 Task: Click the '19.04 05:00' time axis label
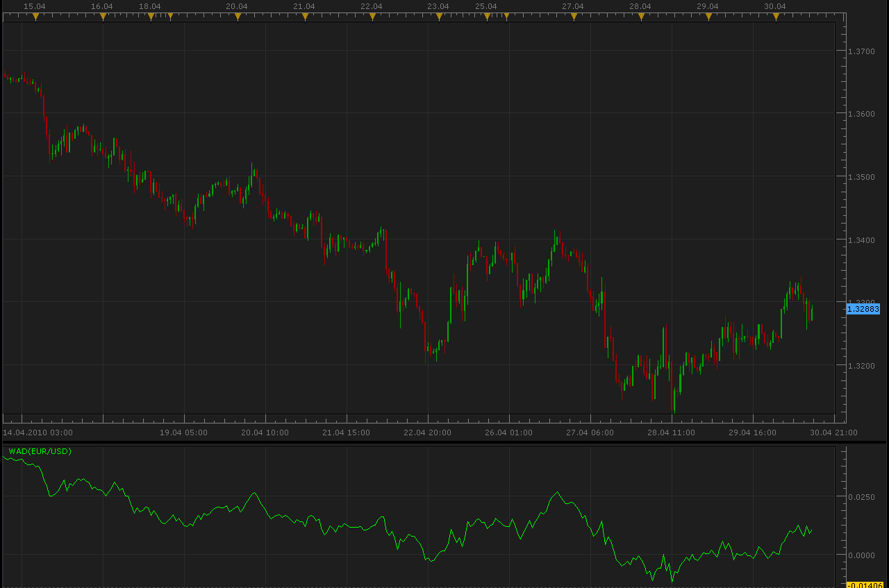pyautogui.click(x=183, y=432)
